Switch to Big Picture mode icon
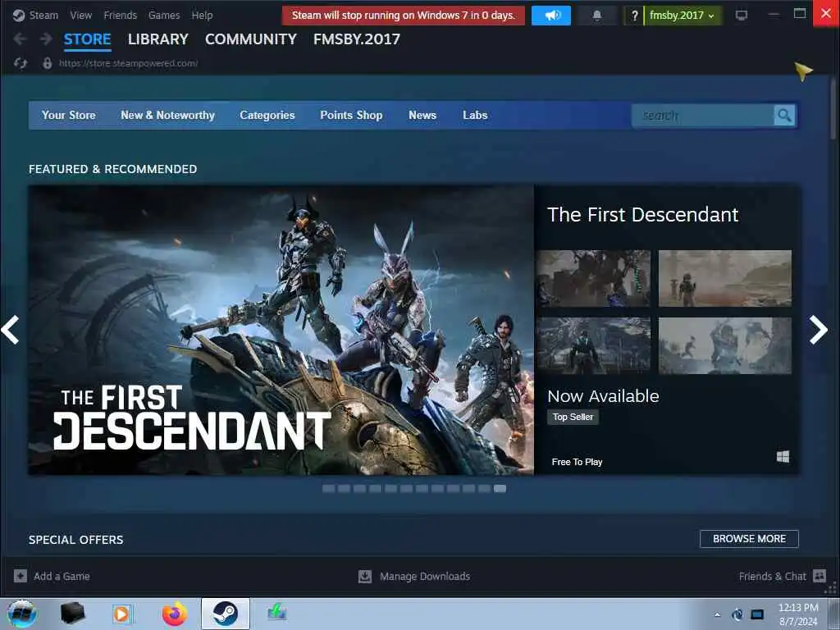Viewport: 840px width, 630px height. point(742,15)
